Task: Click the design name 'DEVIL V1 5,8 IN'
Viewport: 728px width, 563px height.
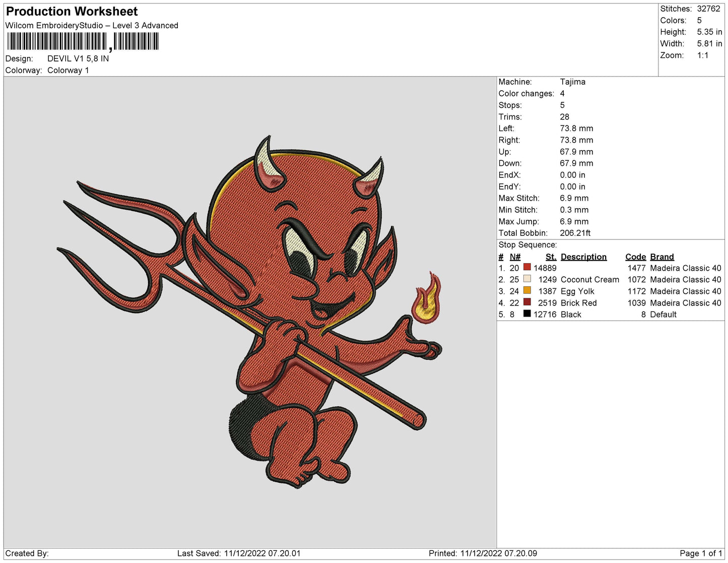Action: point(78,58)
